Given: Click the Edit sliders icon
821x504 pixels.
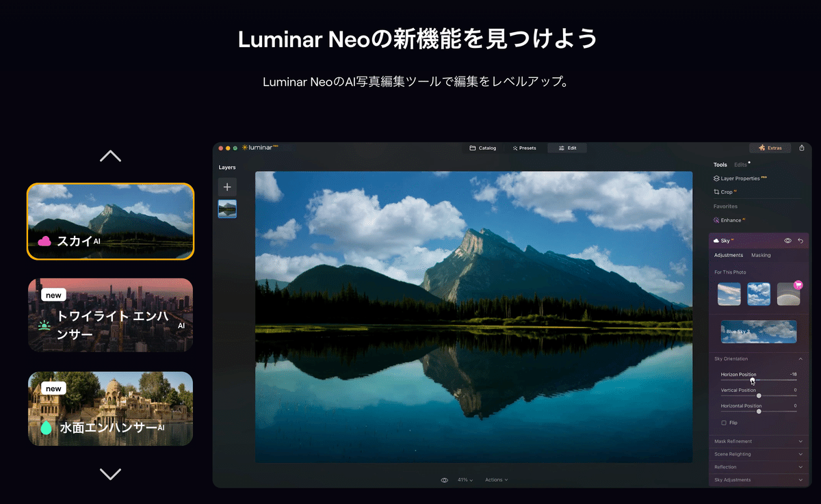Looking at the screenshot, I should (x=561, y=148).
